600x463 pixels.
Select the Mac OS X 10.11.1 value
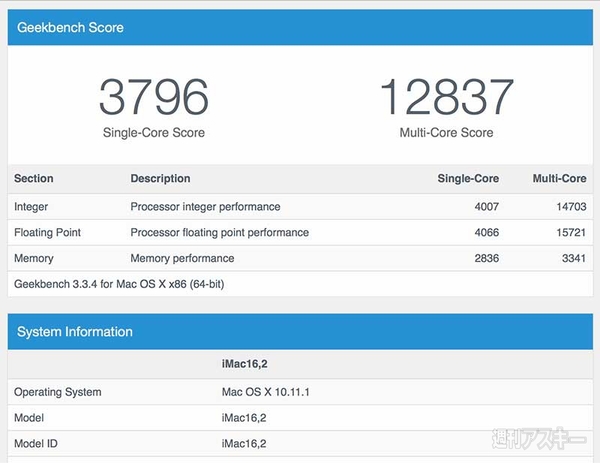[266, 392]
